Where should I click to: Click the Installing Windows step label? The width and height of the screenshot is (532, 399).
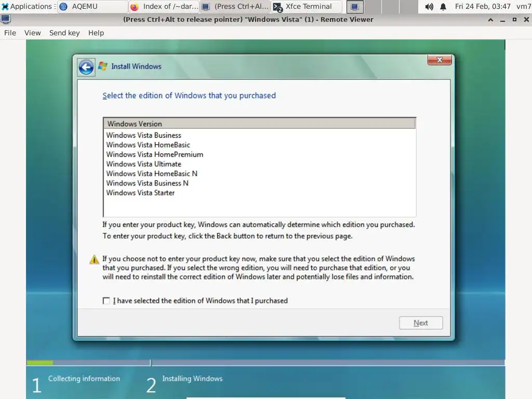coord(192,379)
